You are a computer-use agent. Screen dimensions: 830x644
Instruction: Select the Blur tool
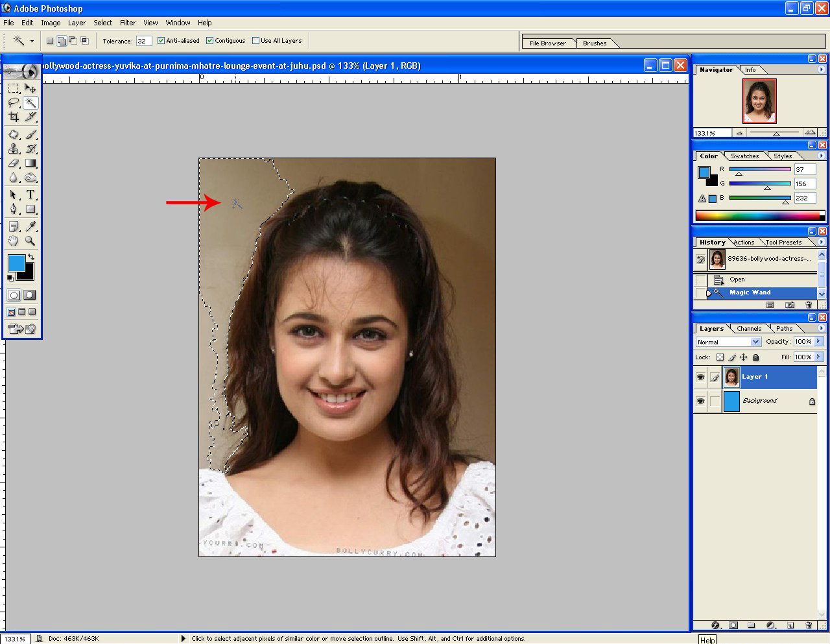click(x=14, y=178)
